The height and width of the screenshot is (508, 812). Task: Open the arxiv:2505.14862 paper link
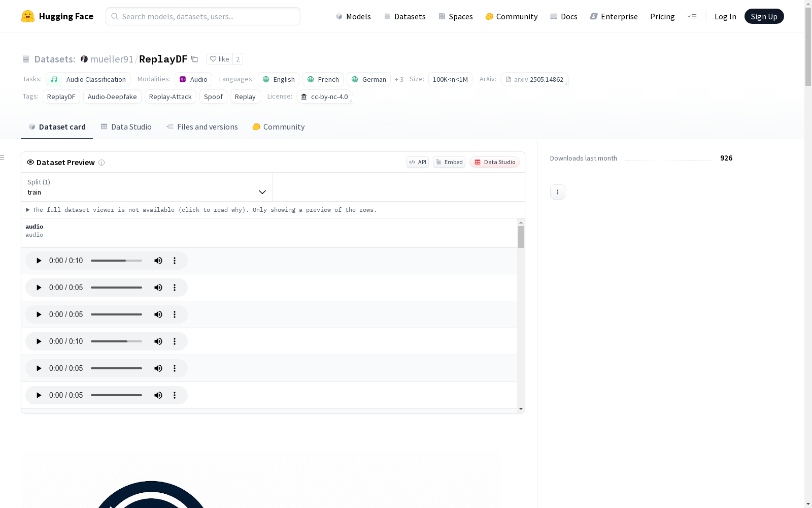[x=534, y=79]
